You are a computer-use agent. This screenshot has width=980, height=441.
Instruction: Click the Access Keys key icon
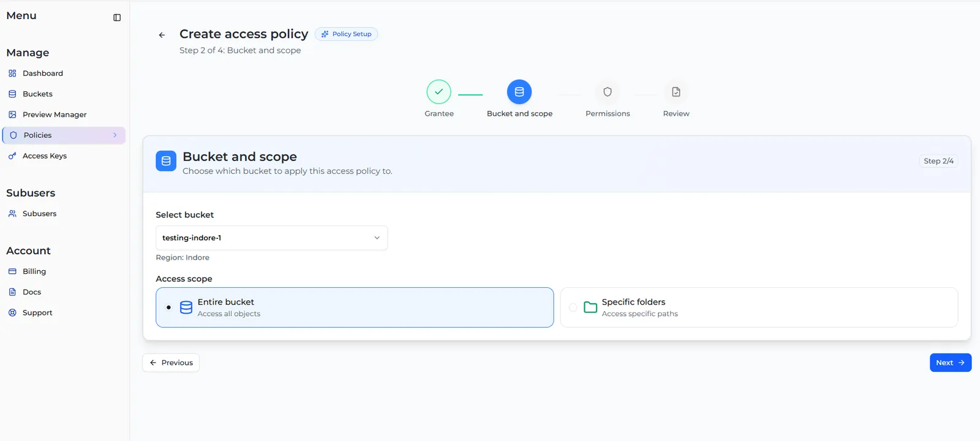pos(12,156)
